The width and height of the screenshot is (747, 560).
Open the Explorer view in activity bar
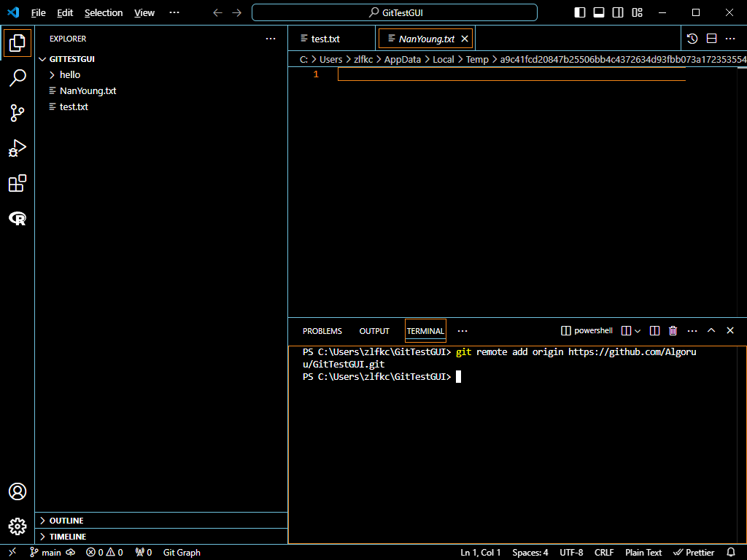point(18,43)
